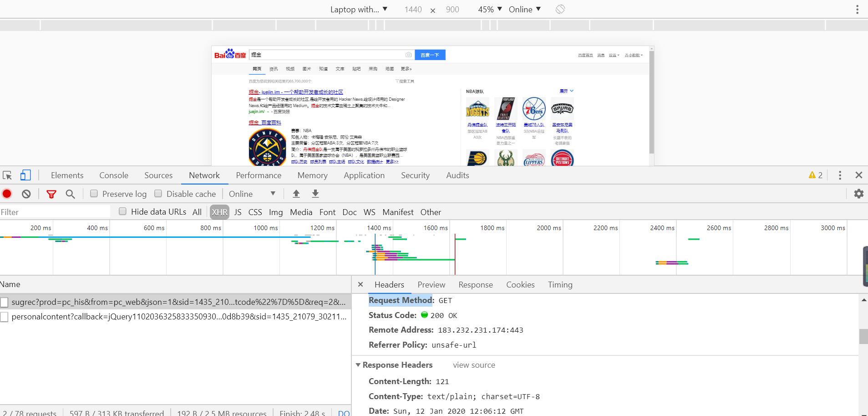Open the 45% zoom dropdown
The width and height of the screenshot is (868, 416).
point(490,9)
